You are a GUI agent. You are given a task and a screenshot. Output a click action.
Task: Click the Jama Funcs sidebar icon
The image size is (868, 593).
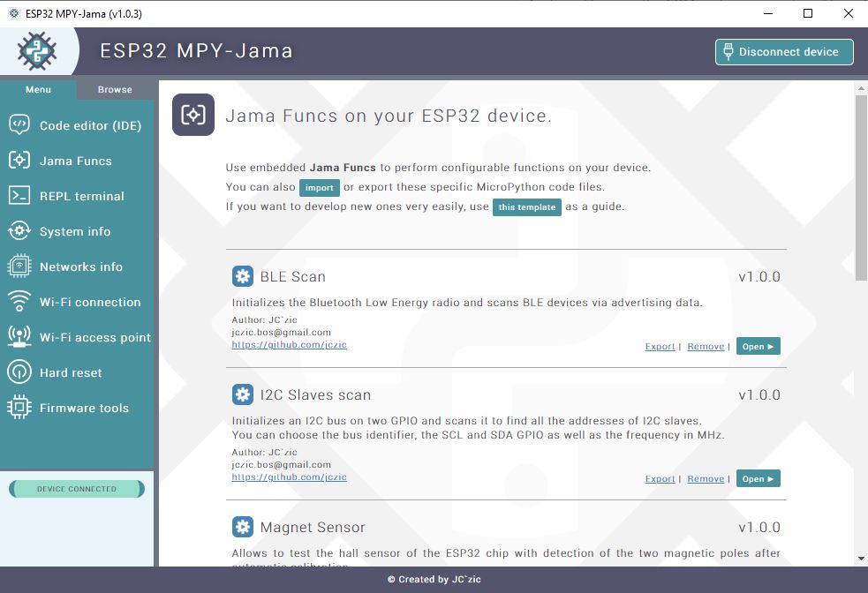tap(19, 161)
